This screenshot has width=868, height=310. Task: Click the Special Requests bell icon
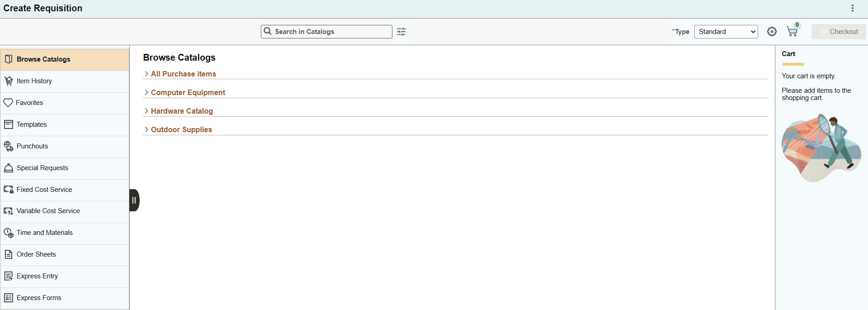[9, 168]
